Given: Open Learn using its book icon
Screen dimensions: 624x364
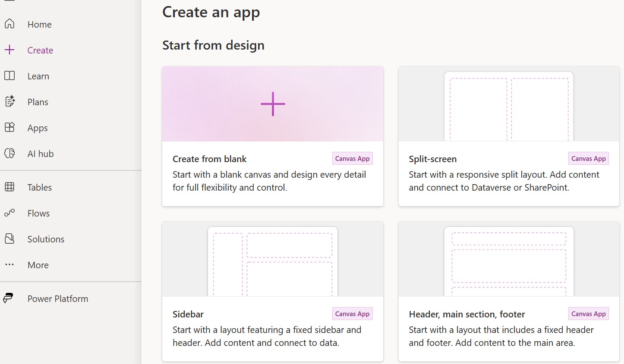Looking at the screenshot, I should click(x=9, y=76).
